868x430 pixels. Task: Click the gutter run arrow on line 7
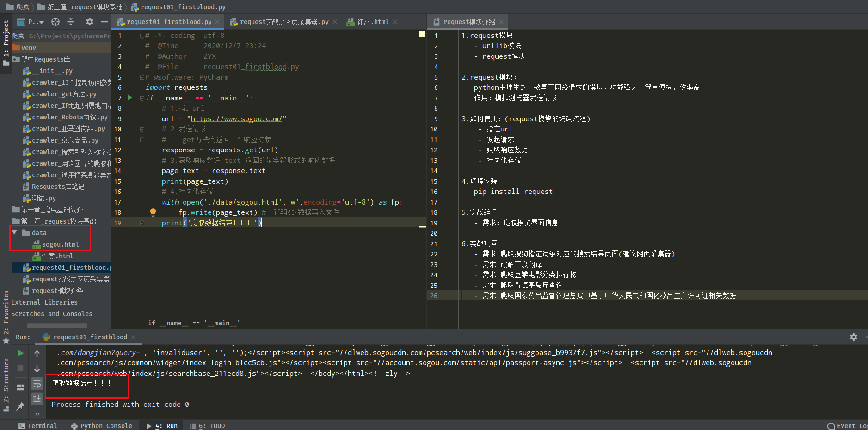point(130,98)
